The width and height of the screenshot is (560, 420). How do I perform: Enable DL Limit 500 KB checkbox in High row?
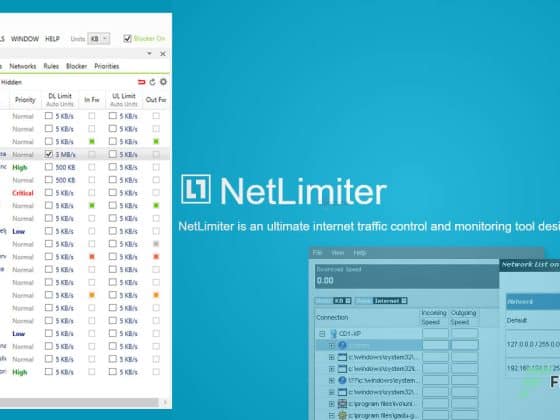tap(49, 167)
